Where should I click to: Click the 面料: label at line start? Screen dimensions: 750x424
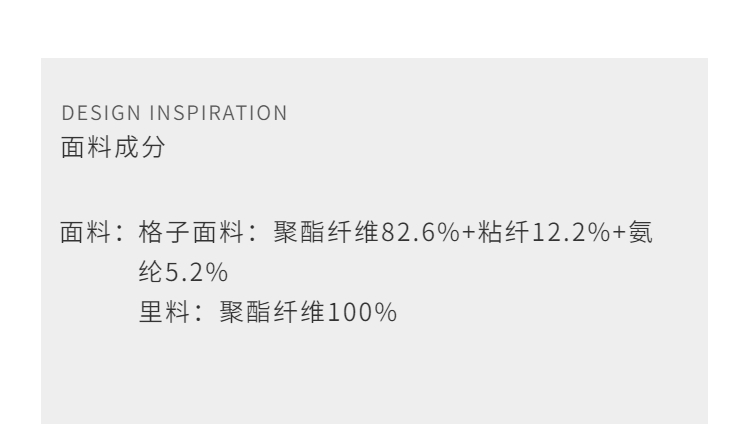coord(90,235)
